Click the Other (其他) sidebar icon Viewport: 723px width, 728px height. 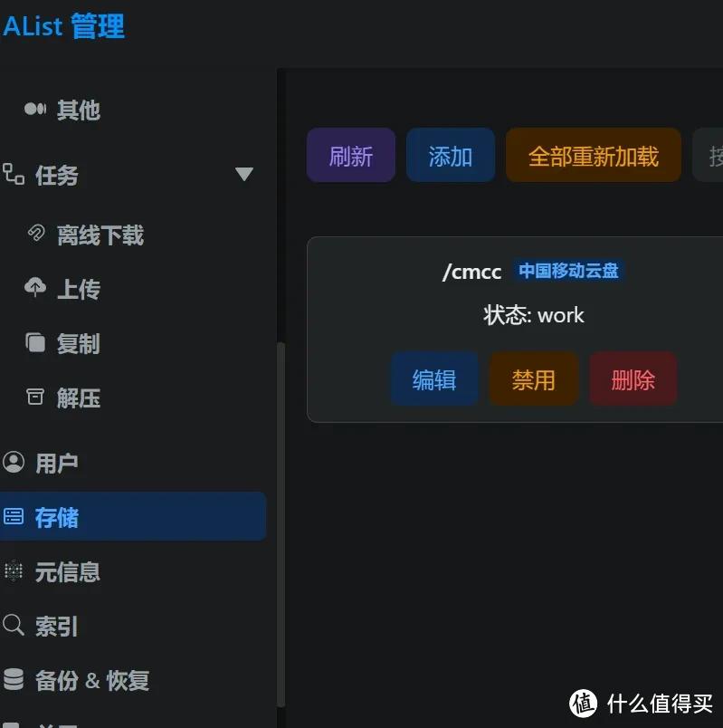tap(35, 110)
